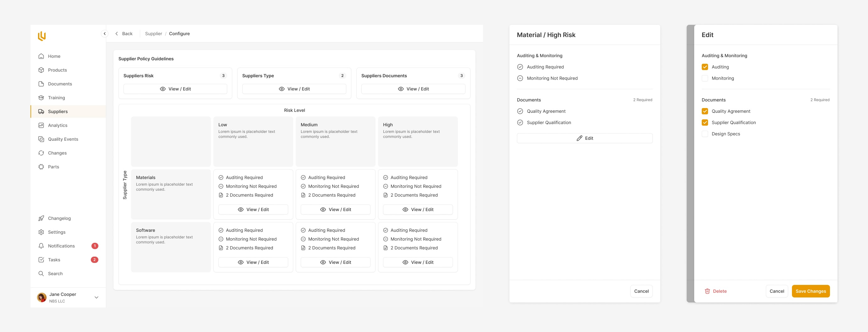Click Edit in the Material / High Risk panel

pos(584,139)
